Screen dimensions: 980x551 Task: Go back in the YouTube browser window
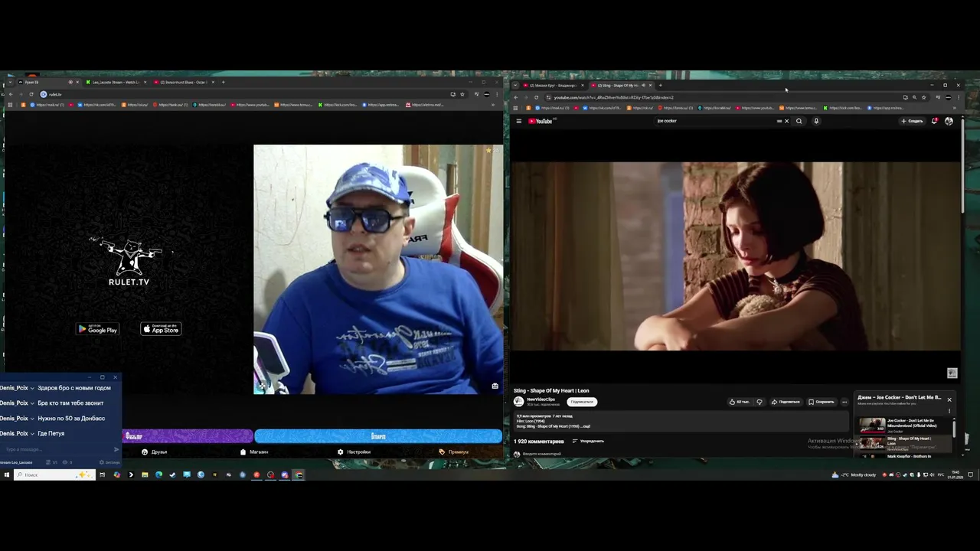point(515,97)
